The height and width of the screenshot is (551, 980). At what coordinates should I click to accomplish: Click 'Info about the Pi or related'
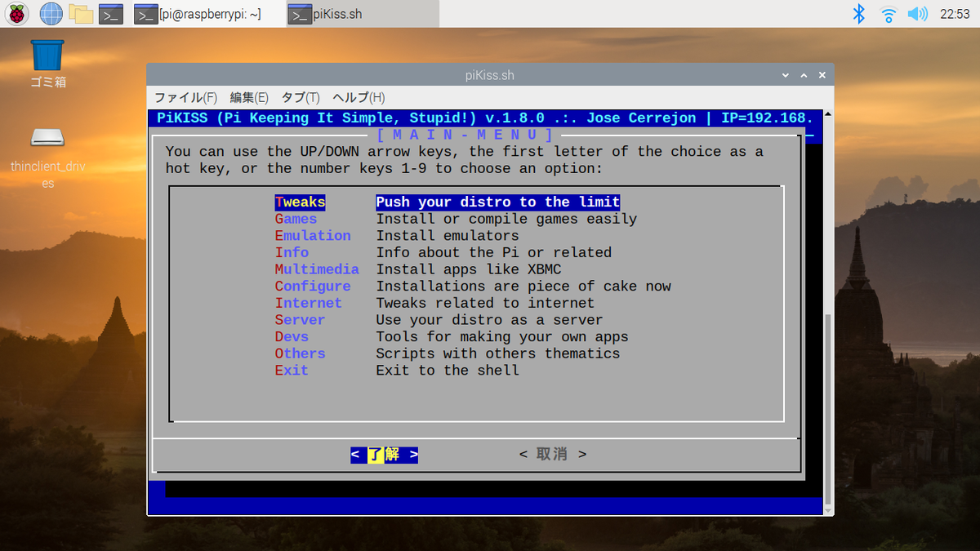point(494,252)
